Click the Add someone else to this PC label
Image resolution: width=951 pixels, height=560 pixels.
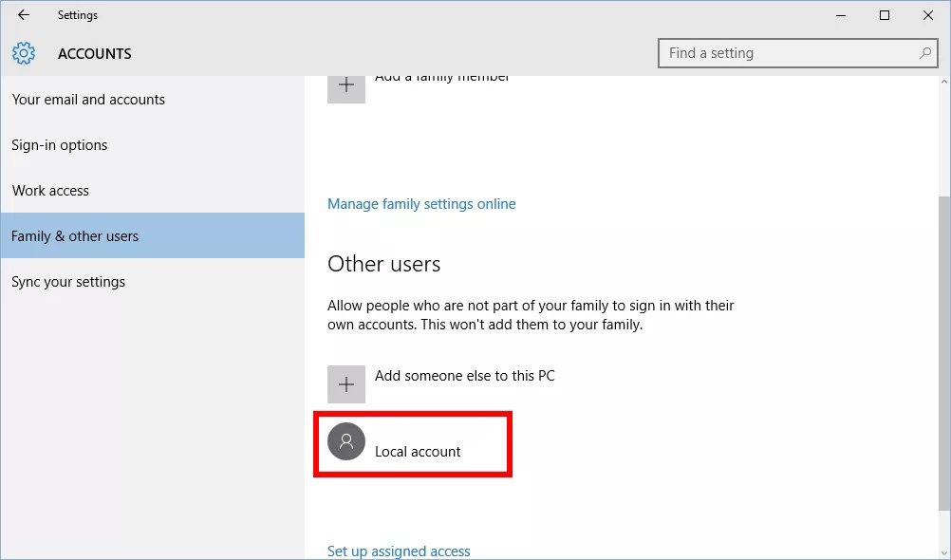click(464, 376)
